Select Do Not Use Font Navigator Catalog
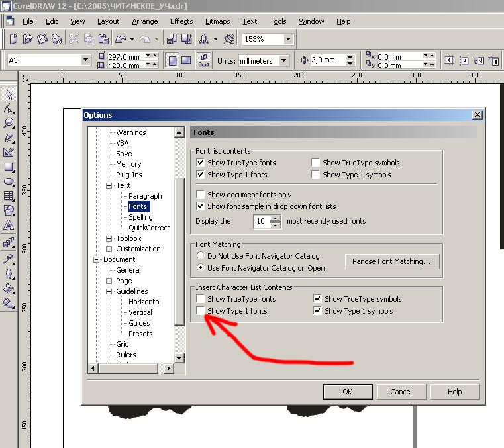Screen dimensions: 504x448 201,255
